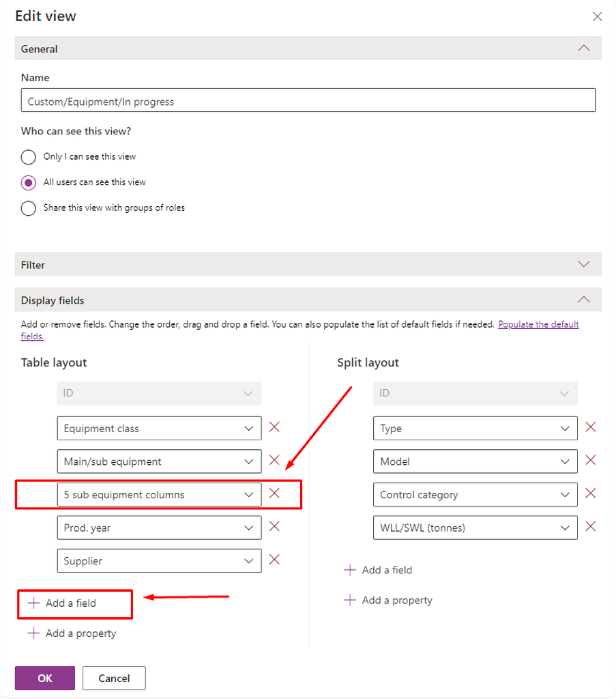The width and height of the screenshot is (616, 699).
Task: Click the Populate the default fields link
Action: click(x=538, y=324)
